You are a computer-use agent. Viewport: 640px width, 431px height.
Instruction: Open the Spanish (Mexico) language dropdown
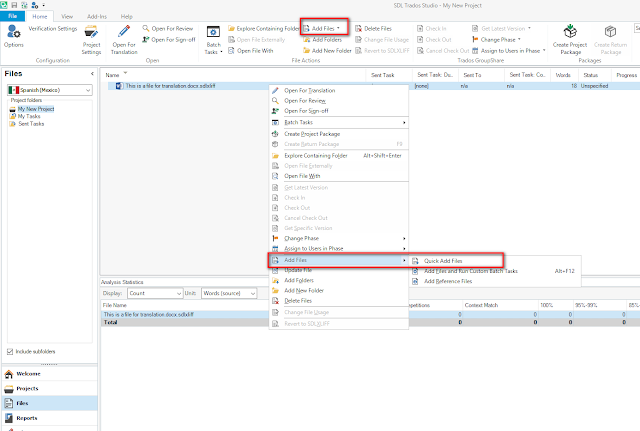50,90
